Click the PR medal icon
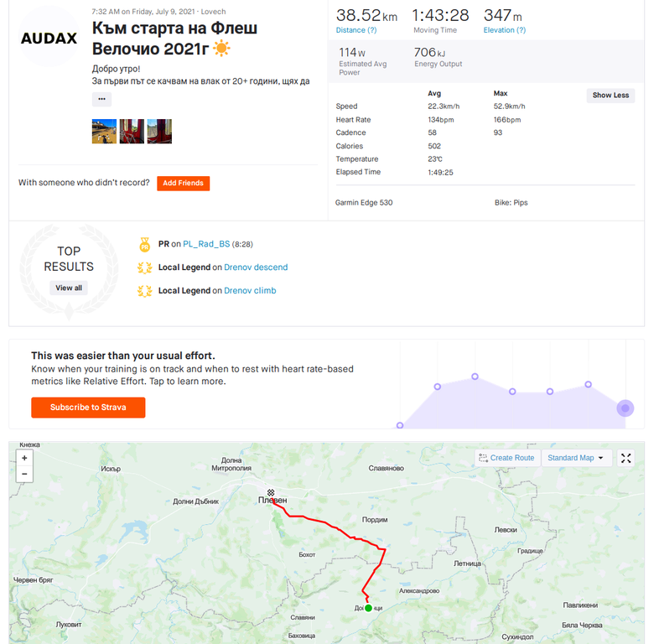The height and width of the screenshot is (644, 659). [x=144, y=245]
